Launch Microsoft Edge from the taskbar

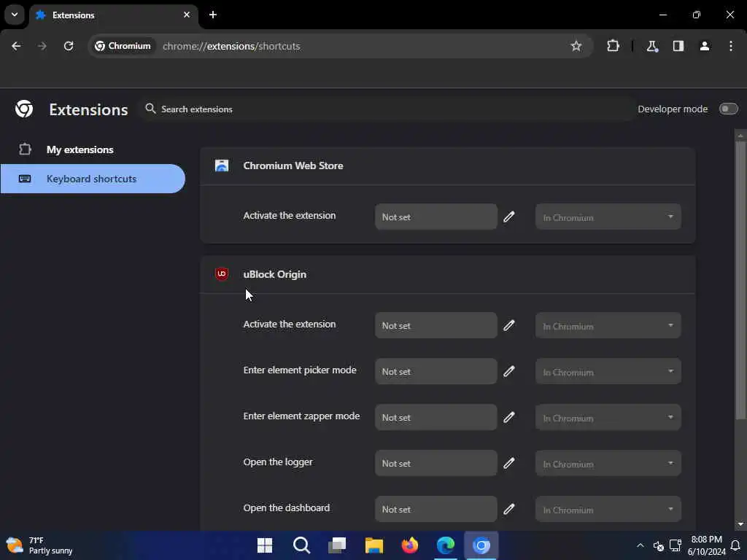pyautogui.click(x=446, y=545)
